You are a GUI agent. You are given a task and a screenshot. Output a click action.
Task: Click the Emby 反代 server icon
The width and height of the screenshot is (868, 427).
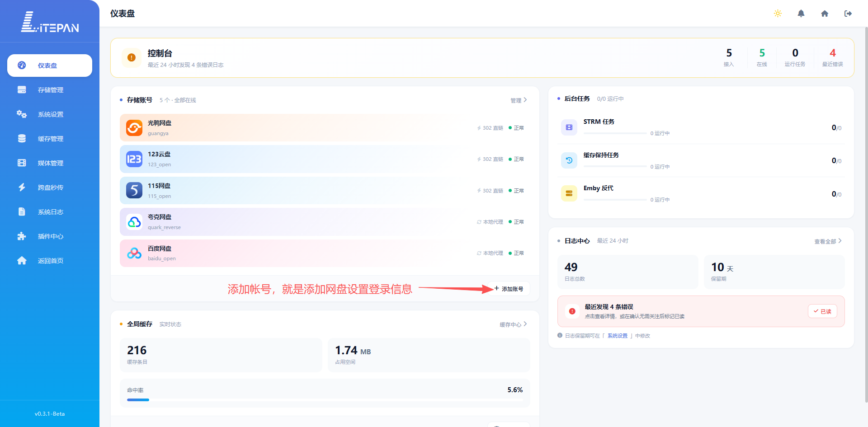tap(569, 193)
